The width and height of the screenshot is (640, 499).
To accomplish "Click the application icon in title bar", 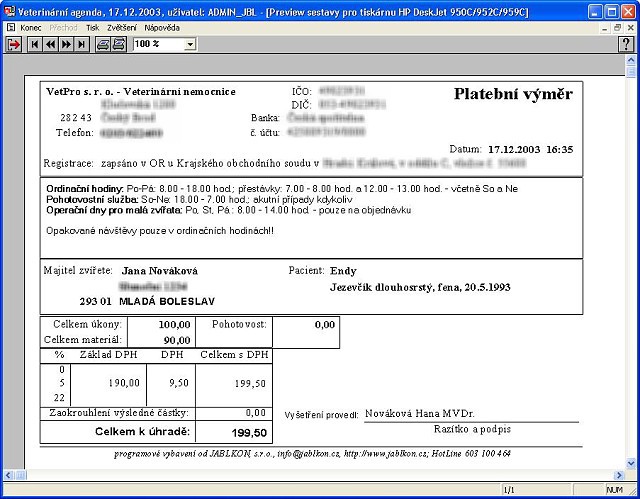I will click(x=9, y=11).
